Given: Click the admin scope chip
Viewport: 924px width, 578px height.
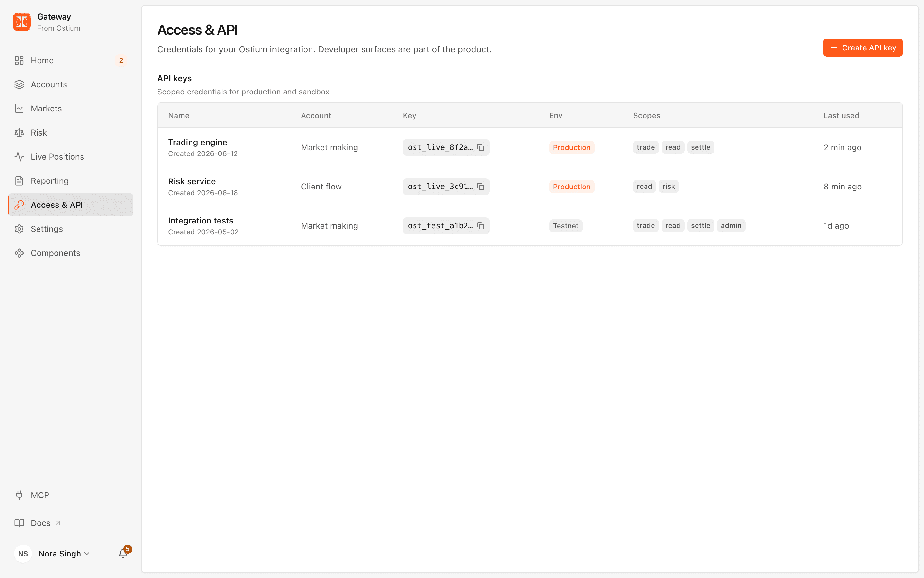Looking at the screenshot, I should coord(731,225).
